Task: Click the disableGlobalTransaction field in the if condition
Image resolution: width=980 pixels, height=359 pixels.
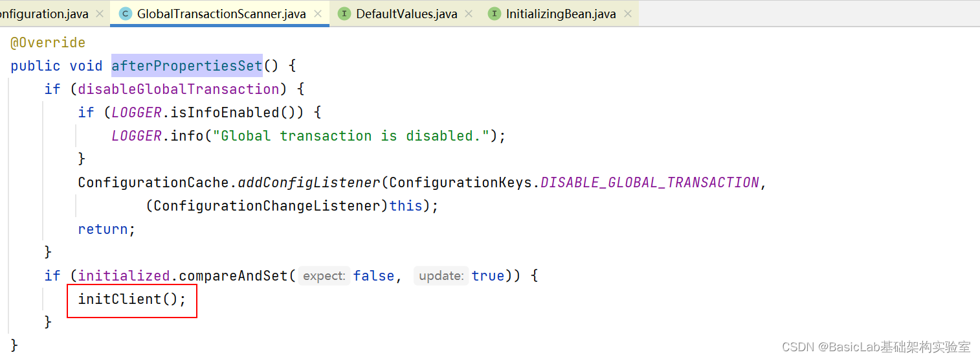Action: (x=179, y=89)
